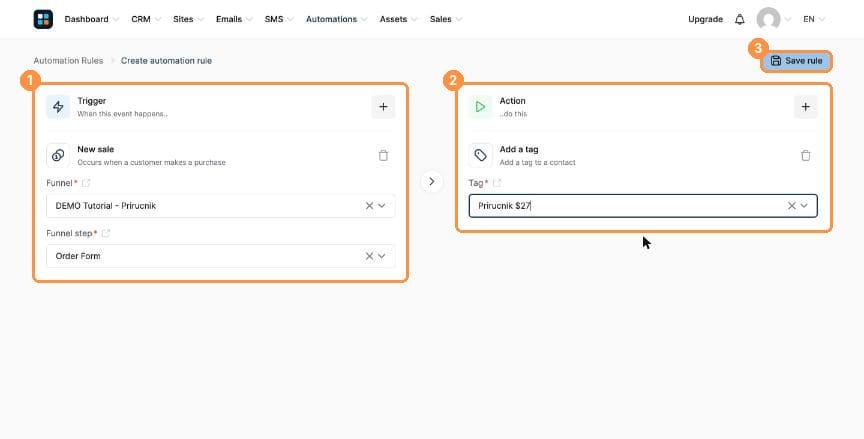Delete the New sale trigger
Viewport: 864px width, 439px height.
[x=384, y=155]
